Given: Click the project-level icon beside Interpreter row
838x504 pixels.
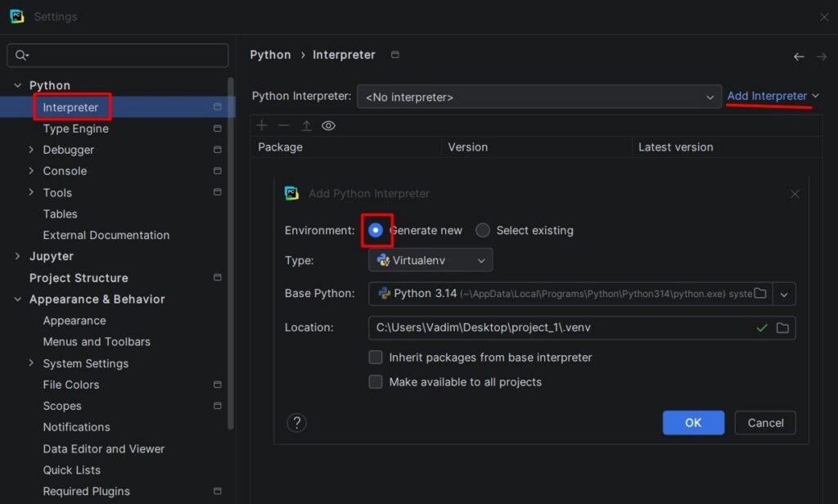Looking at the screenshot, I should coord(218,107).
